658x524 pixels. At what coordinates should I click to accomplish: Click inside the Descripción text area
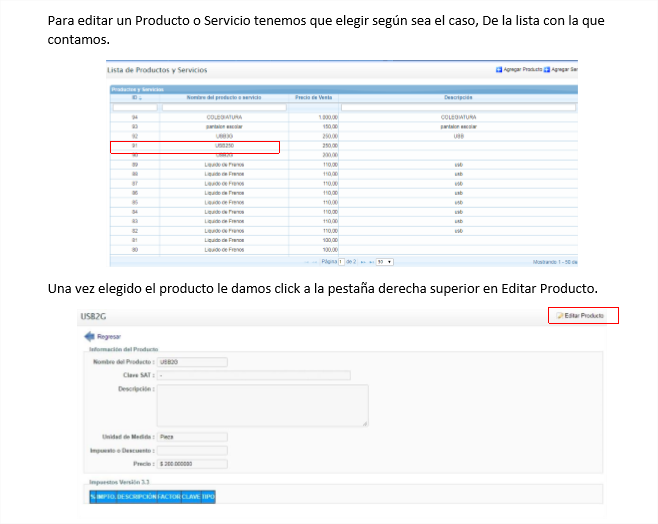tap(262, 405)
